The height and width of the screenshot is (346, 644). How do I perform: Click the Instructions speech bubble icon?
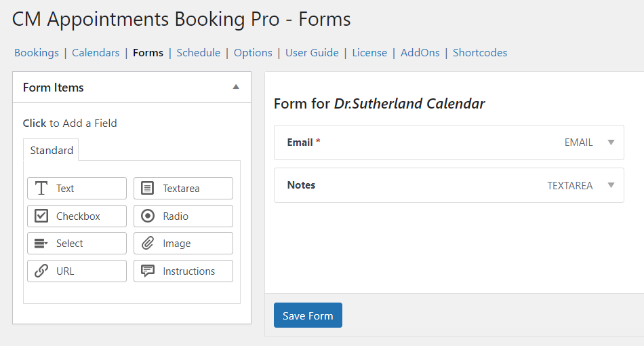point(148,271)
